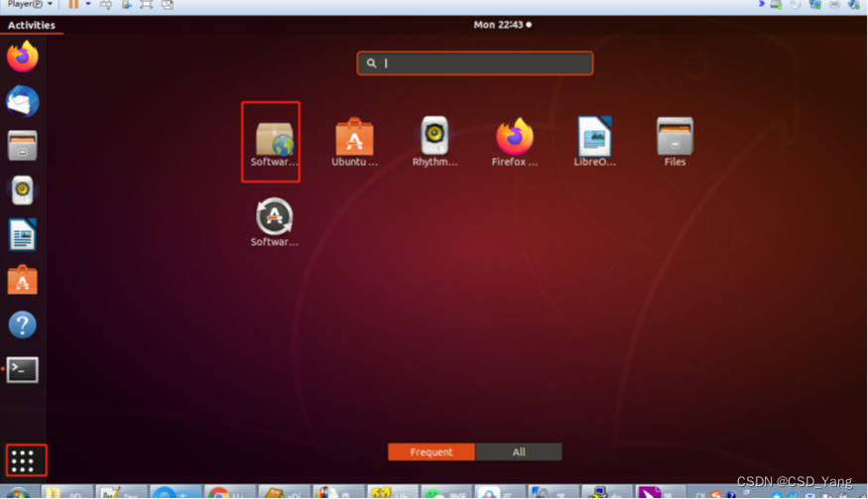Open the Files manager in the dock
Viewport: 868px width, 499px height.
[23, 146]
